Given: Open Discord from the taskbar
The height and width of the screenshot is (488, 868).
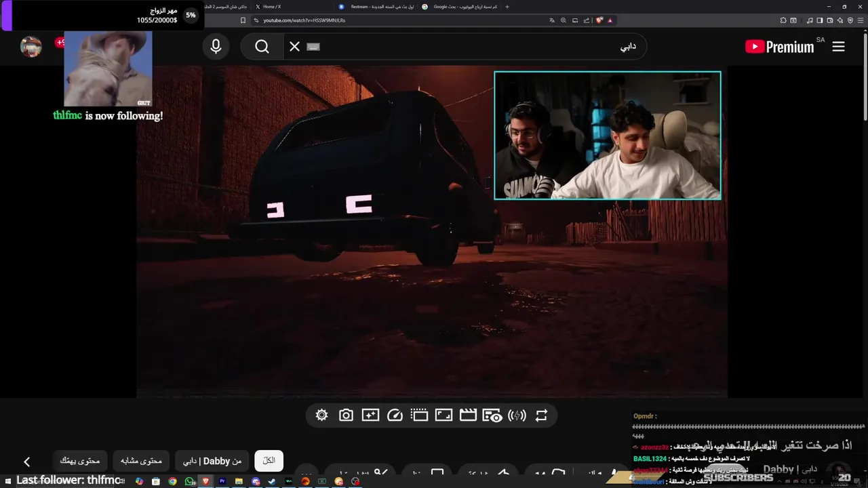Looking at the screenshot, I should 256,481.
